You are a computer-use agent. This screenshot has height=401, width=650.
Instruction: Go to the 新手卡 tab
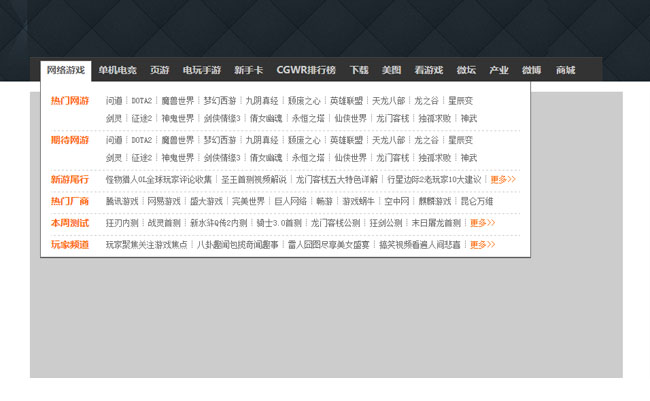pos(248,70)
